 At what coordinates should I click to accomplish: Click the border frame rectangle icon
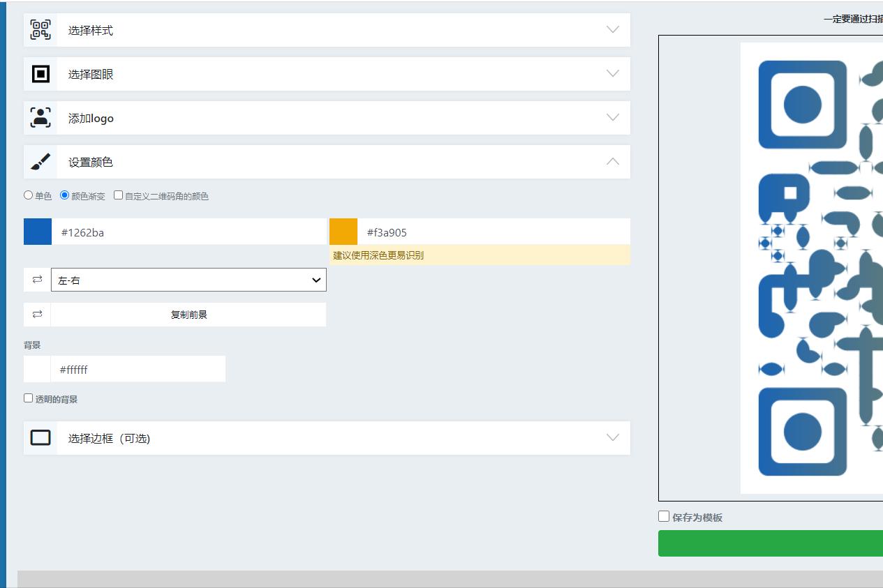click(x=40, y=437)
